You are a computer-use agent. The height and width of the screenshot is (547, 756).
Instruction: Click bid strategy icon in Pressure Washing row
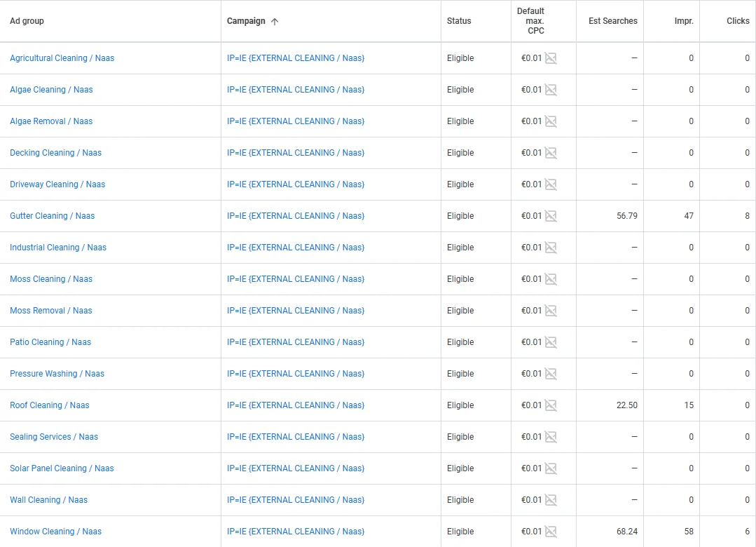point(551,374)
